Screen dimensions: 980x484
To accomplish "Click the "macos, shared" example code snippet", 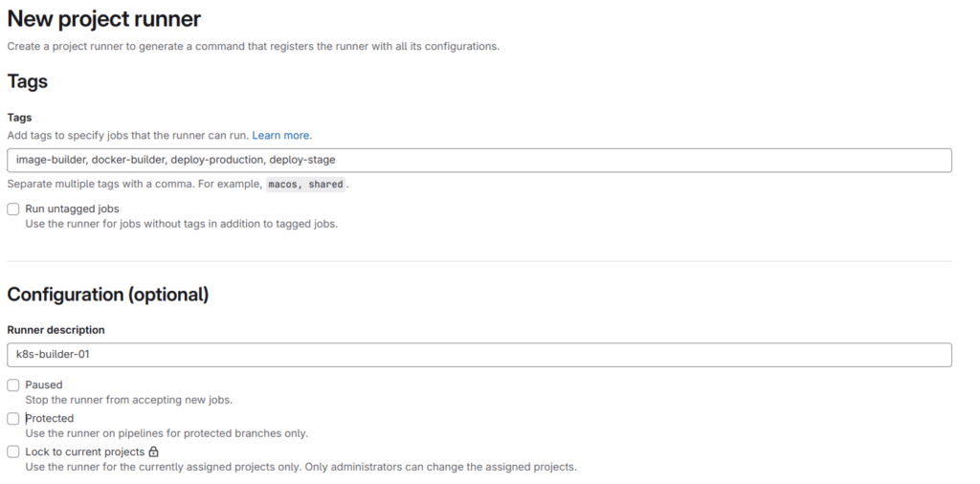I will 306,185.
